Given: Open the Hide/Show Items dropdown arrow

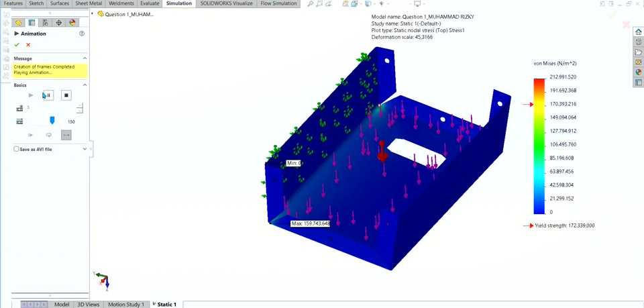Looking at the screenshot, I should [x=388, y=4].
